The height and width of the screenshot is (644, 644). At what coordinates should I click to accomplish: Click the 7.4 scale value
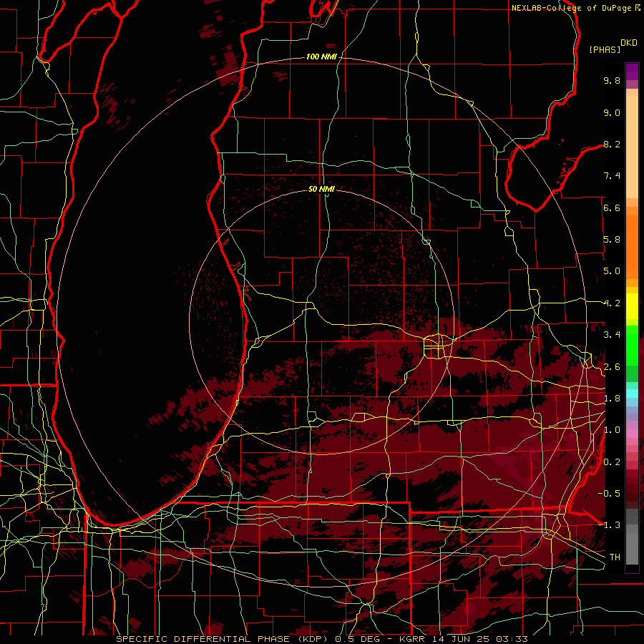click(612, 176)
